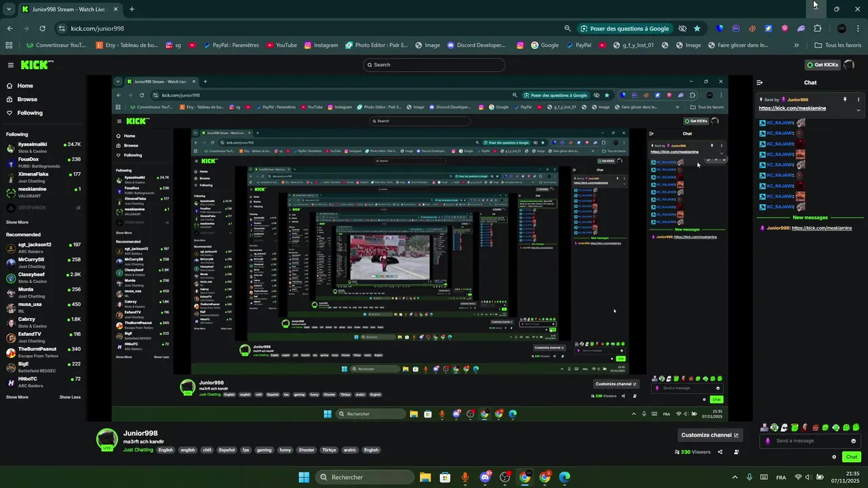Image resolution: width=868 pixels, height=488 pixels.
Task: Click the Español stream tag
Action: tap(226, 450)
